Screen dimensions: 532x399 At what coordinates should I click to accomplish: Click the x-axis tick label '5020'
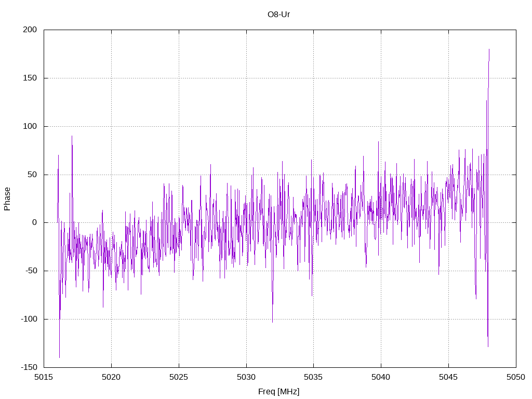[x=111, y=377]
